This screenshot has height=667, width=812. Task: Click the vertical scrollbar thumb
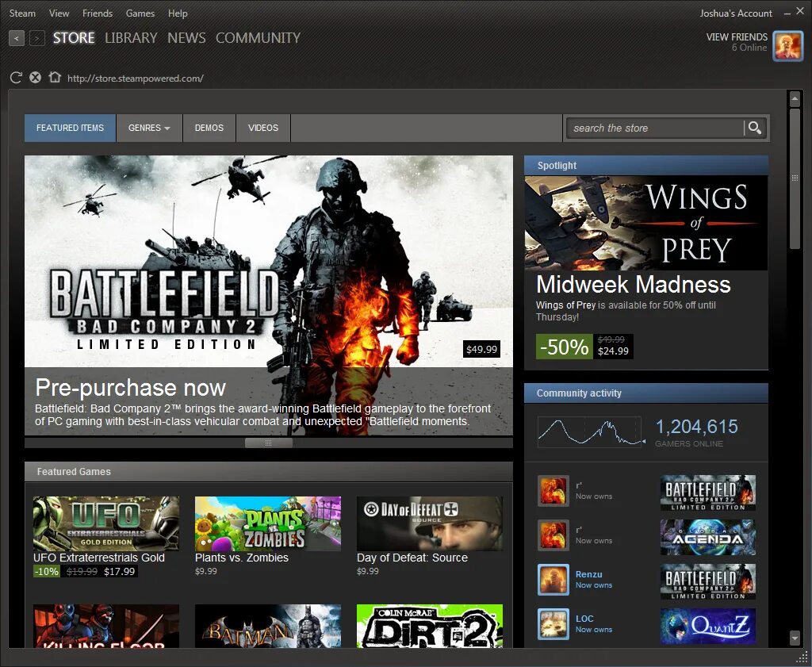(x=795, y=178)
